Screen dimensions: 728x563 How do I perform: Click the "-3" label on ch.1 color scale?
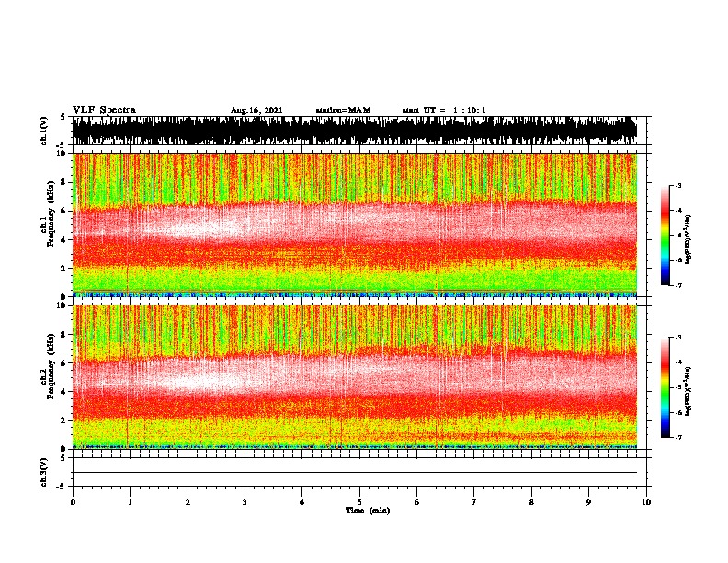pos(677,185)
